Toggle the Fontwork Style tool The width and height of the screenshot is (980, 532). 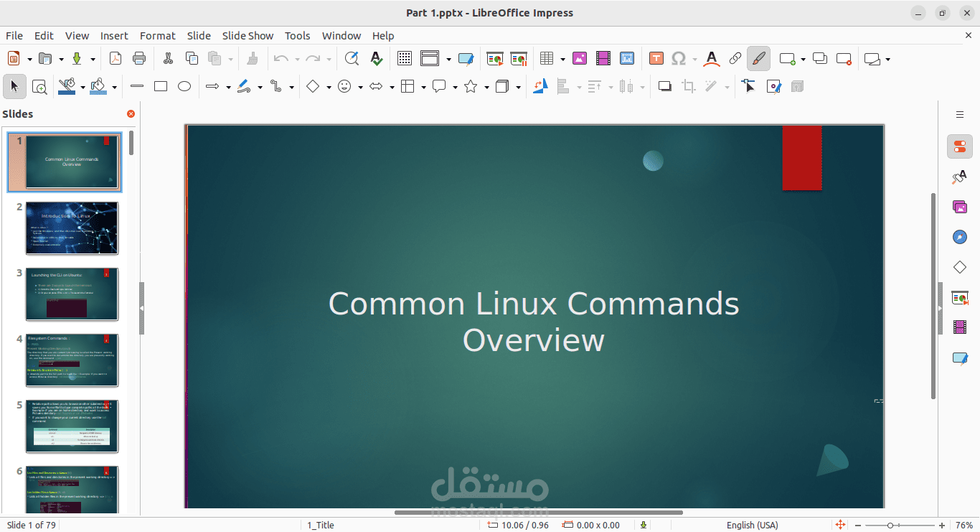click(711, 58)
